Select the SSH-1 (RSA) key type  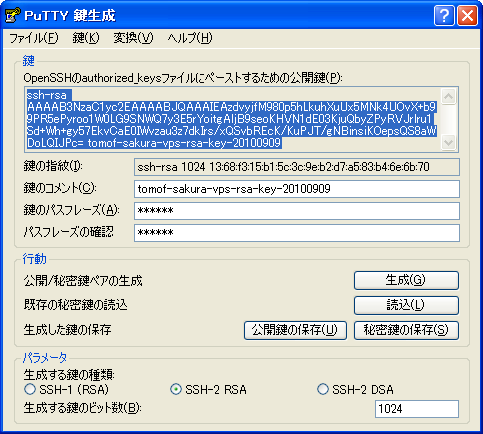(x=66, y=389)
